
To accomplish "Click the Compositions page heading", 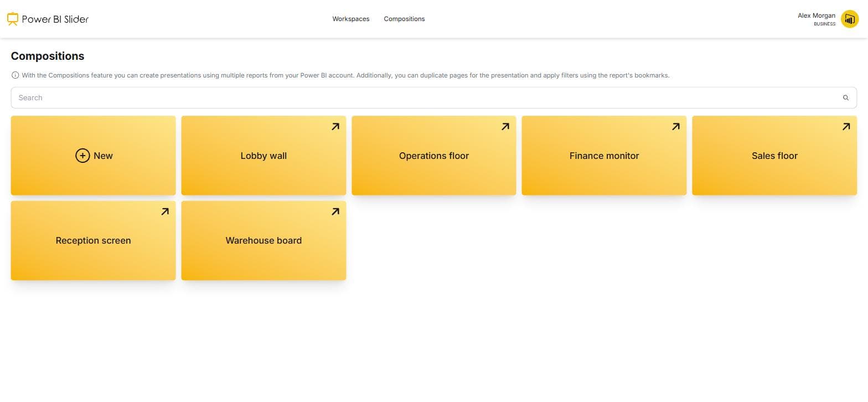I will tap(48, 56).
